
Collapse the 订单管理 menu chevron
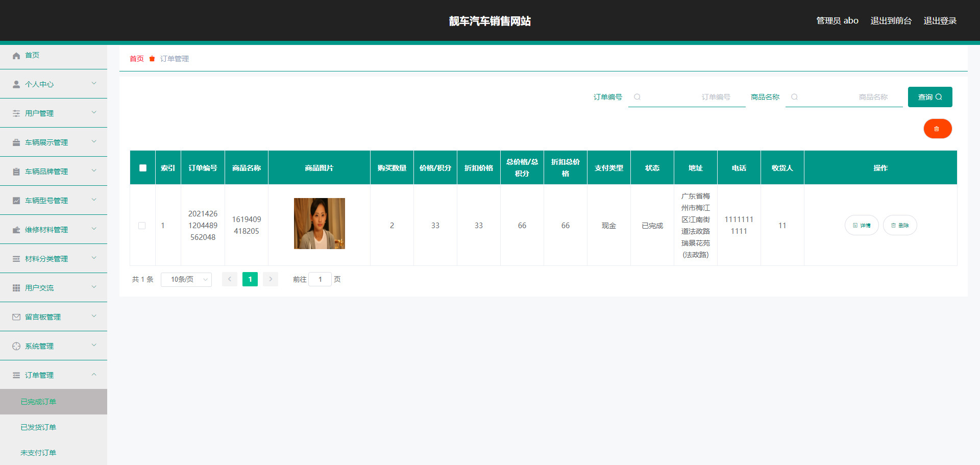pyautogui.click(x=94, y=375)
